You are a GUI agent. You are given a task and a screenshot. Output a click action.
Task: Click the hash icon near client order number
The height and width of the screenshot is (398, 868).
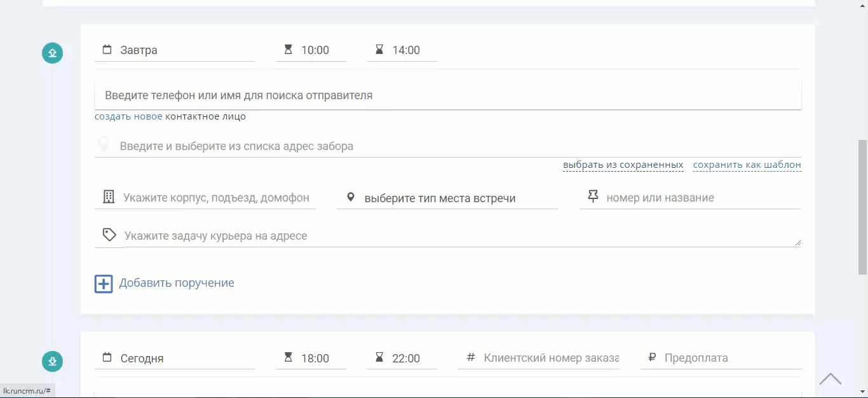[x=471, y=358]
